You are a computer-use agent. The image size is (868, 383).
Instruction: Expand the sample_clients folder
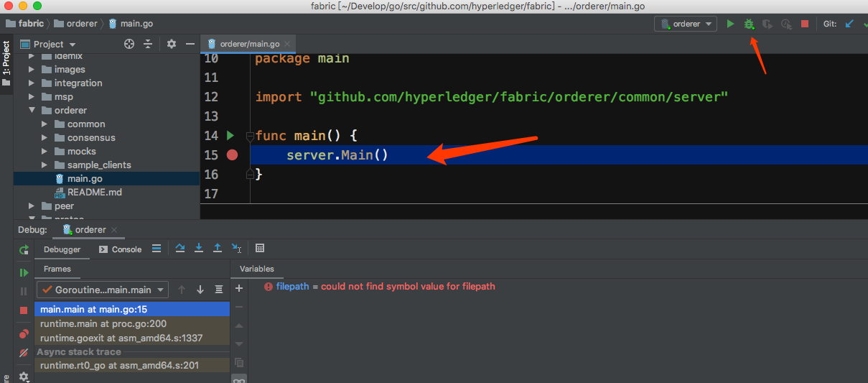point(45,165)
